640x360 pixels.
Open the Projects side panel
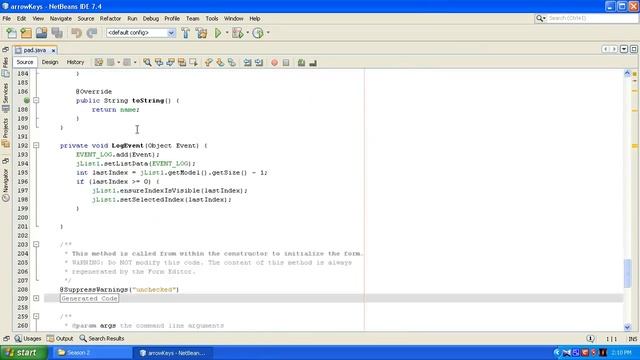point(5,133)
